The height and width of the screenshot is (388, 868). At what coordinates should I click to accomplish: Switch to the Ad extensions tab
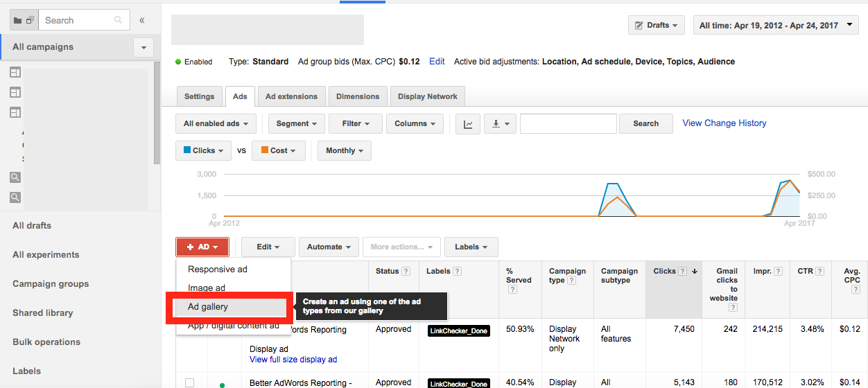pyautogui.click(x=291, y=96)
